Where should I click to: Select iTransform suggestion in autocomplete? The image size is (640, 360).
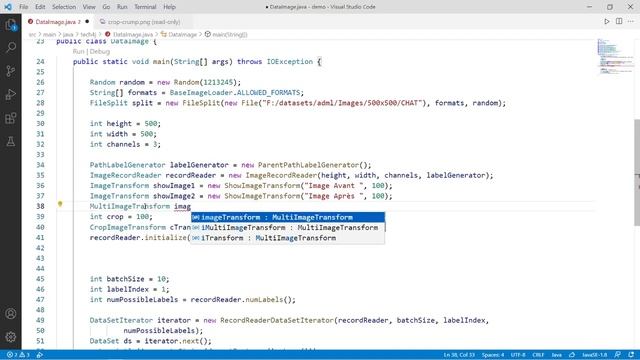point(288,238)
